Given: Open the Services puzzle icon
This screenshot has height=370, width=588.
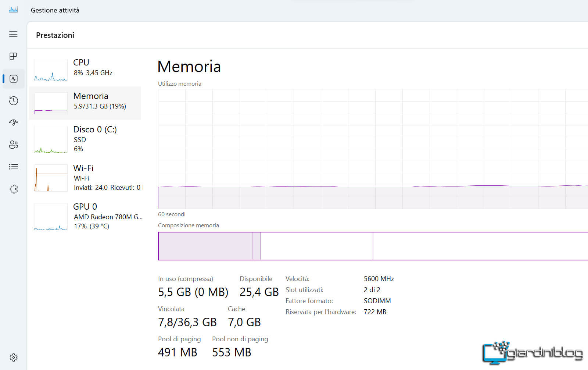Looking at the screenshot, I should (x=14, y=189).
